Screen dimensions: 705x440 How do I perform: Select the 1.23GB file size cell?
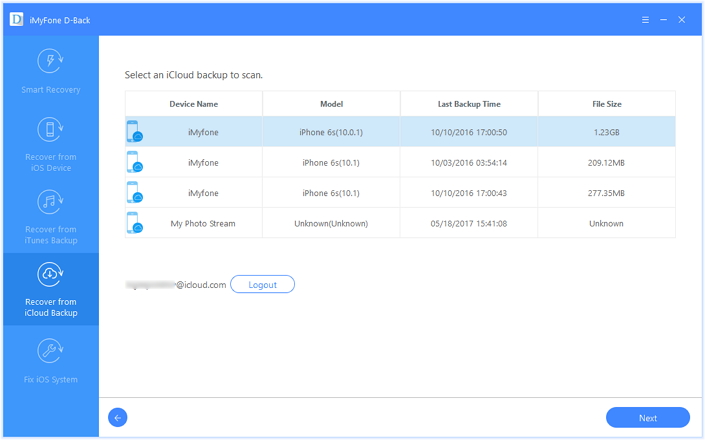[607, 132]
